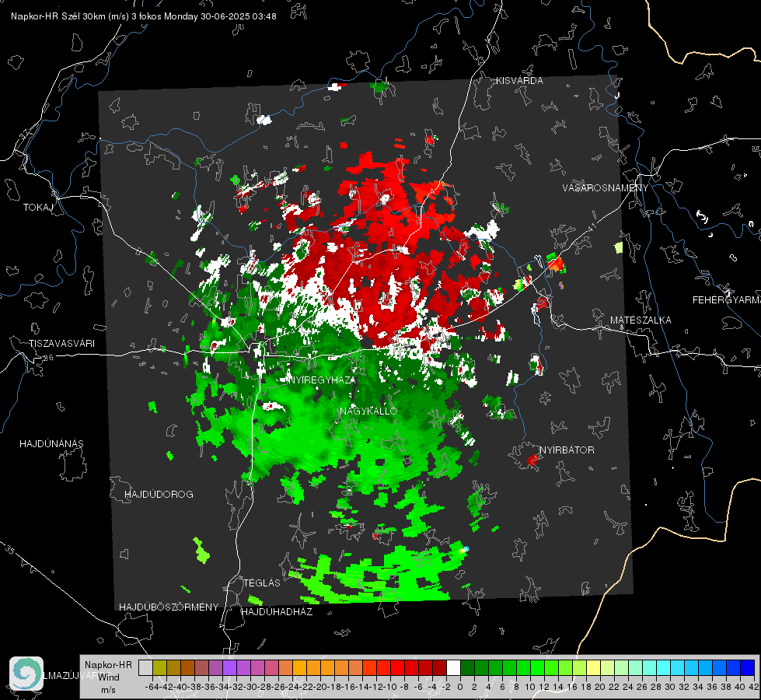Screen dimensions: 761x700
Task: Click the HAJDÚNÁNÁS city label
Action: [x=51, y=443]
